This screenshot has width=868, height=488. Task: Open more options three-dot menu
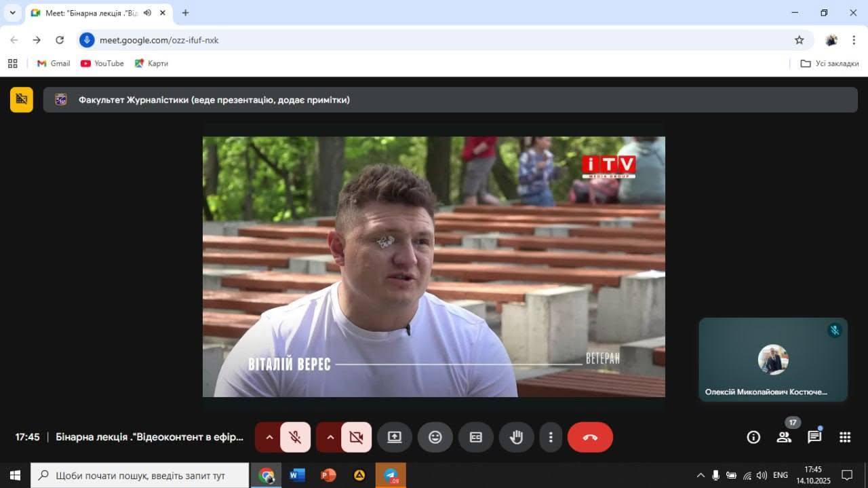pyautogui.click(x=551, y=437)
